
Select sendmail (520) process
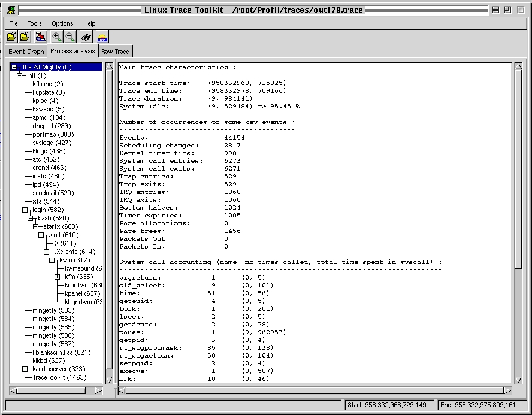53,193
